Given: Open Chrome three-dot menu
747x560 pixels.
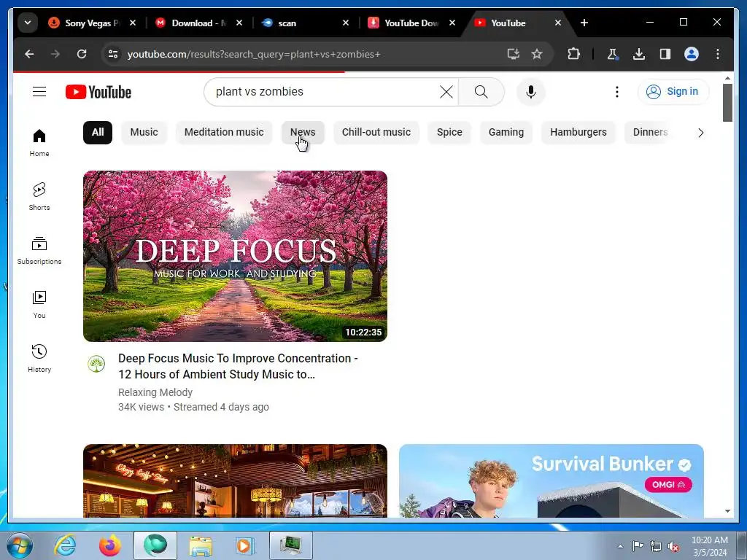Looking at the screenshot, I should pyautogui.click(x=718, y=54).
